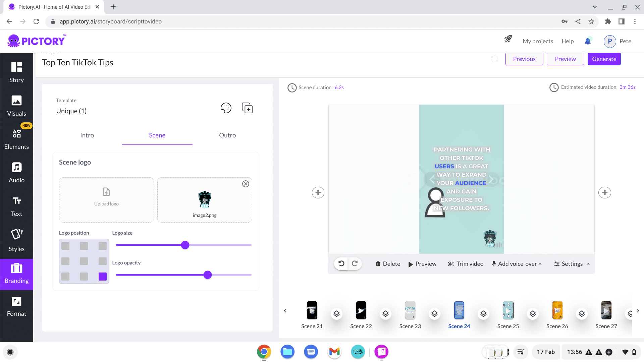Switch to the Intro tab

tap(87, 135)
